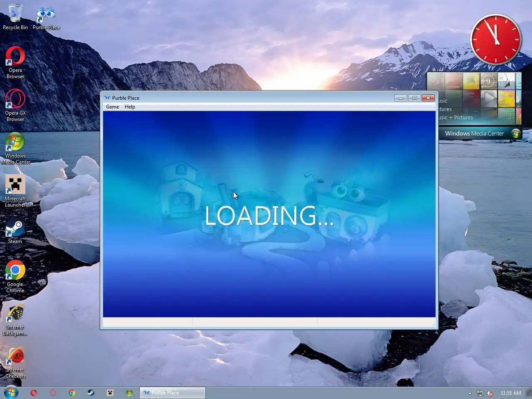The width and height of the screenshot is (532, 399).
Task: Select the Opera GX Browser desktop icon
Action: tap(15, 105)
